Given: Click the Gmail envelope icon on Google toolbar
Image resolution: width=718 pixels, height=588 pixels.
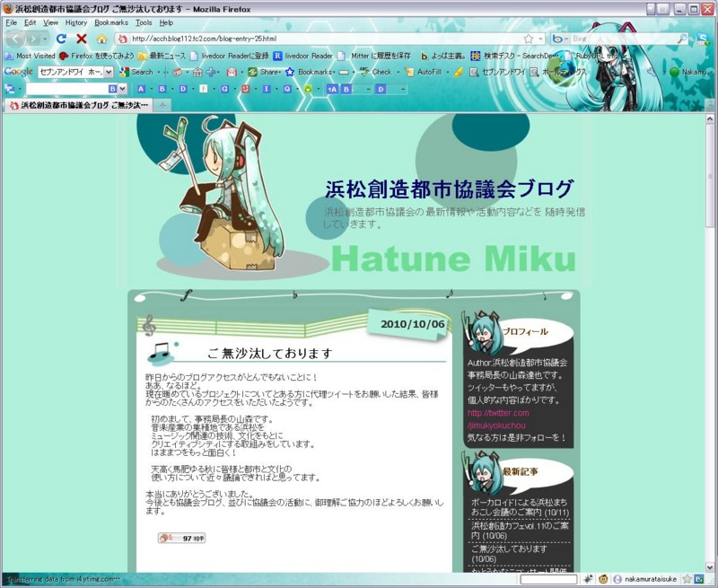Looking at the screenshot, I should (232, 72).
